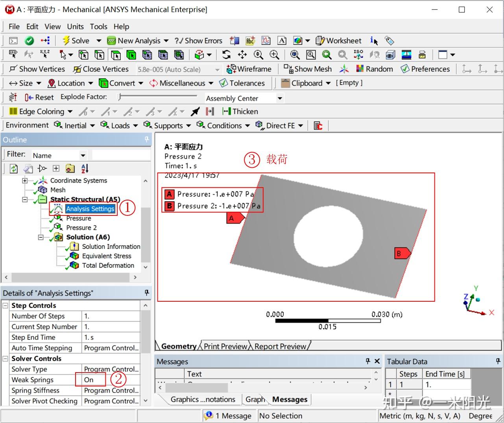Image resolution: width=504 pixels, height=423 pixels.
Task: Click the Zoom to Fit icon
Action: 295,55
